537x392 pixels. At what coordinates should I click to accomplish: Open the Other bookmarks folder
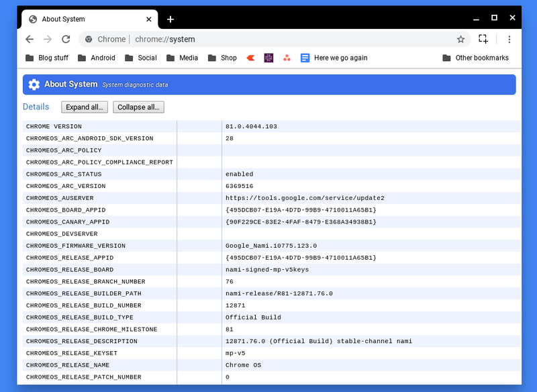click(475, 58)
